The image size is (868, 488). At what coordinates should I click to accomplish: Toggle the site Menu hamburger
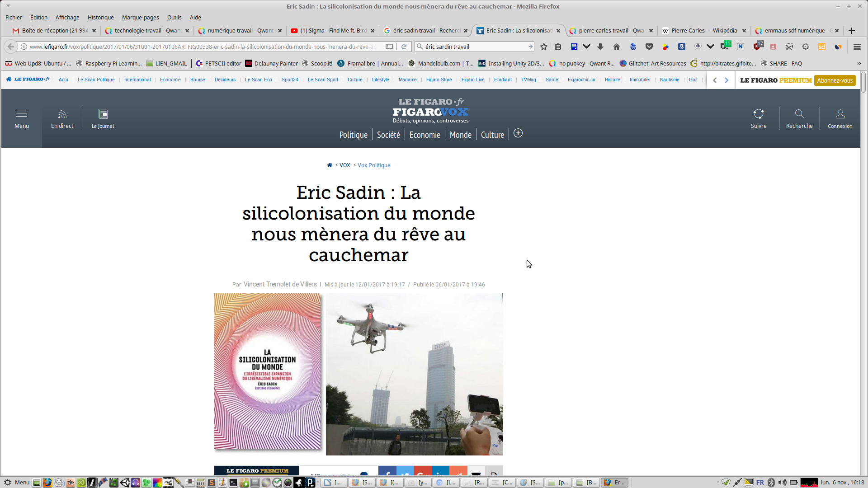pos(21,113)
